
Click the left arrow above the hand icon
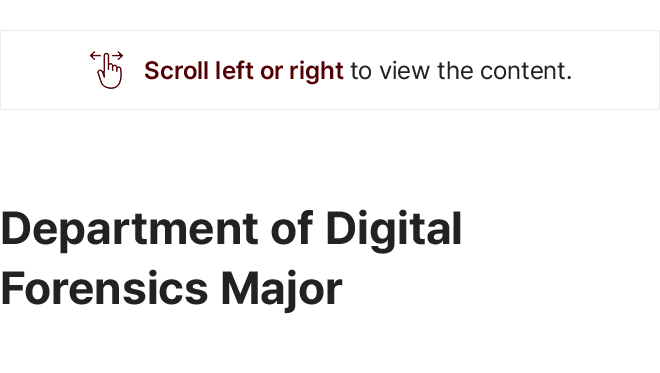pyautogui.click(x=96, y=55)
